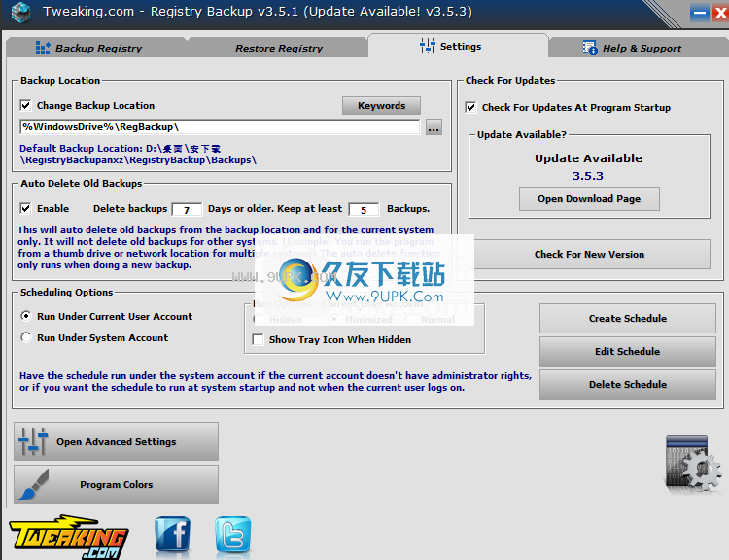Open the Twitter icon link
Image resolution: width=729 pixels, height=560 pixels.
click(x=233, y=536)
